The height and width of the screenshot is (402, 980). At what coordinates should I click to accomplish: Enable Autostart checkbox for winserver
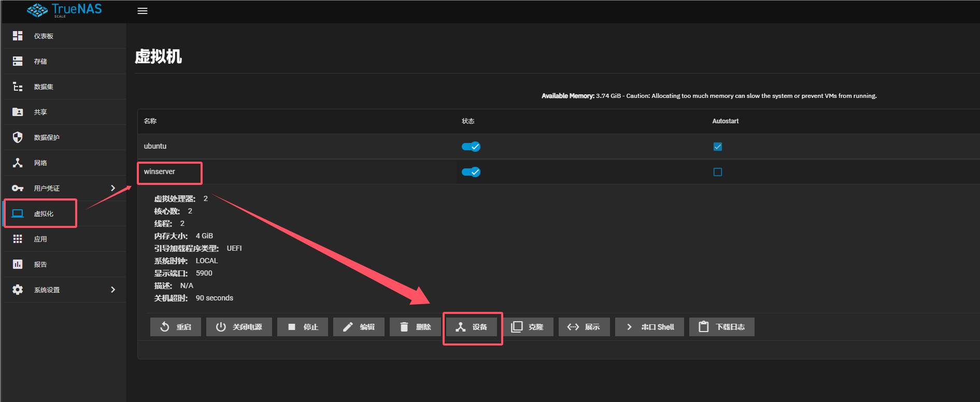(717, 172)
